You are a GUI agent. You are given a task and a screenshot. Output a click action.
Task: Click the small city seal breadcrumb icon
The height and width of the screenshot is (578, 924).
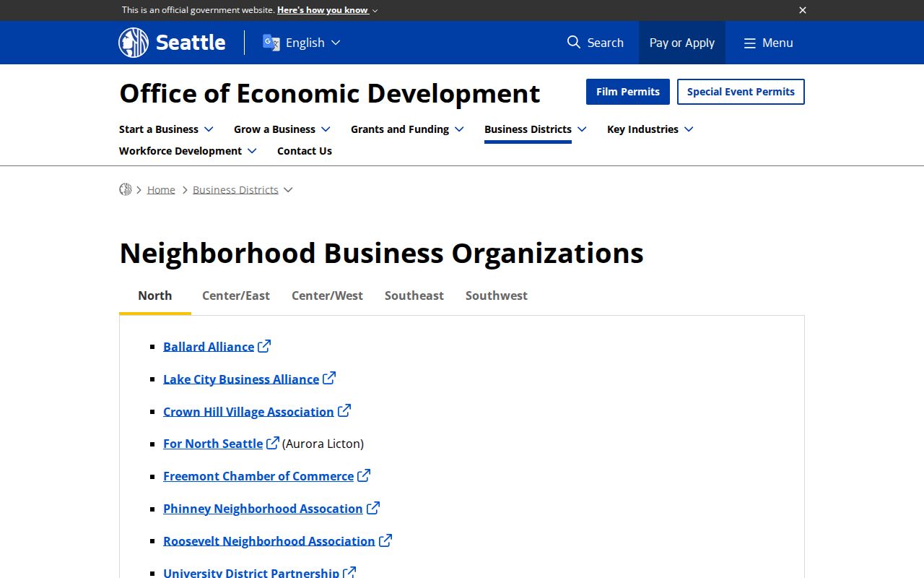(126, 189)
